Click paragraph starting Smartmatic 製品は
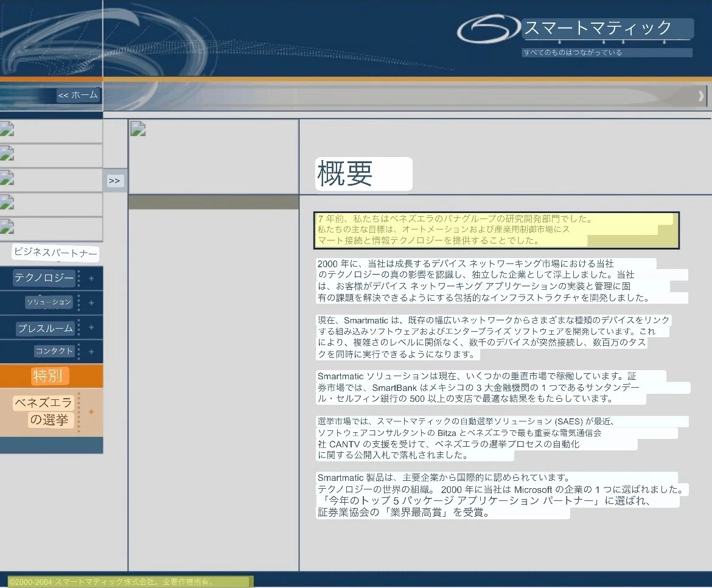Image resolution: width=712 pixels, height=588 pixels. tap(503, 495)
